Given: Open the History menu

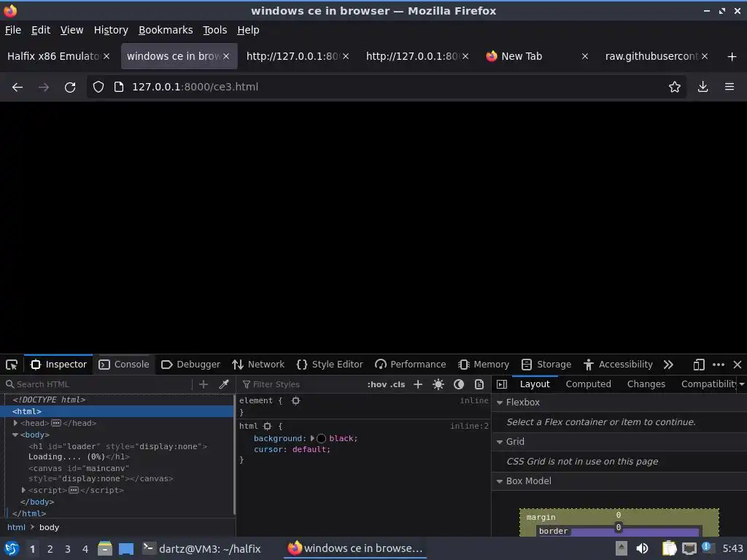Looking at the screenshot, I should click(111, 30).
